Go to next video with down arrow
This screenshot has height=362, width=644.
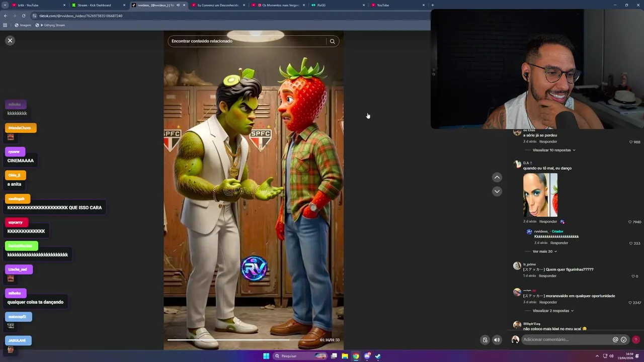[497, 192]
